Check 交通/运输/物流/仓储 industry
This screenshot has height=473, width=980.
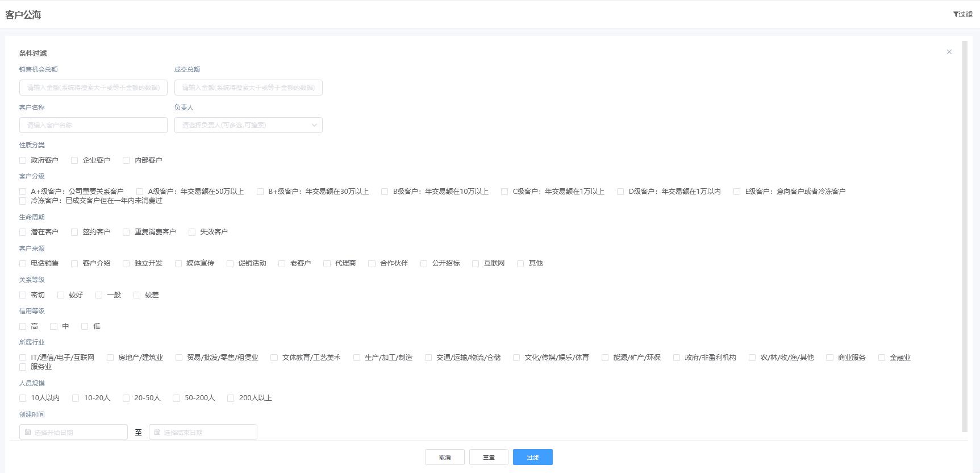coord(428,358)
